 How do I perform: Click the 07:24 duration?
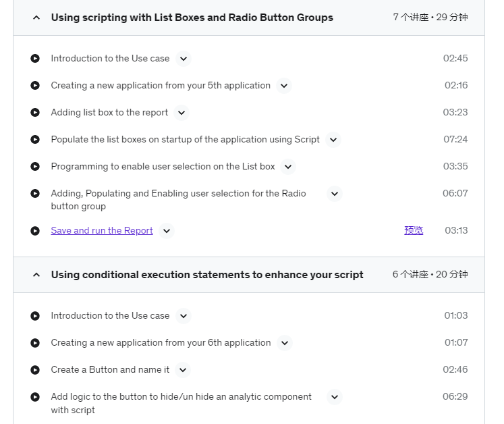[455, 139]
